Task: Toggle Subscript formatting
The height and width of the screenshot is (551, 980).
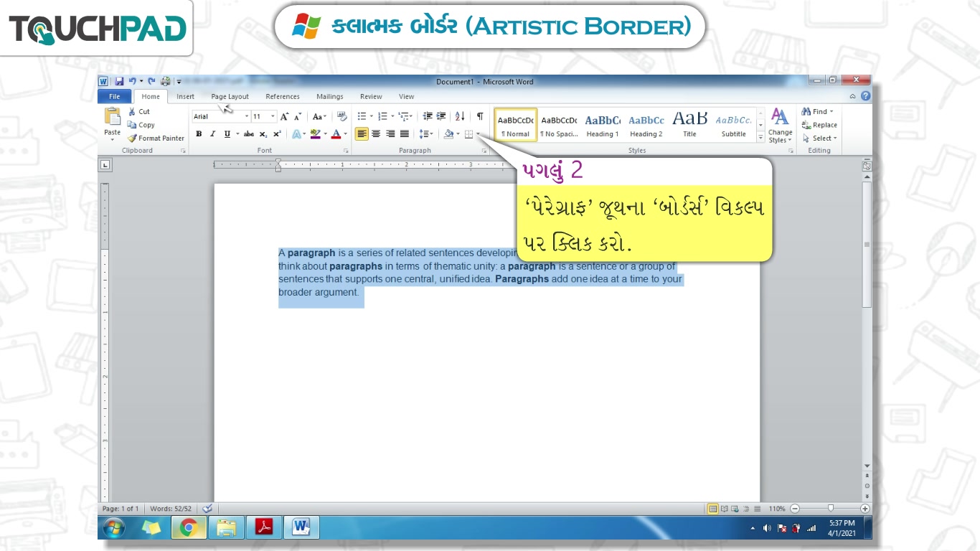Action: (263, 134)
